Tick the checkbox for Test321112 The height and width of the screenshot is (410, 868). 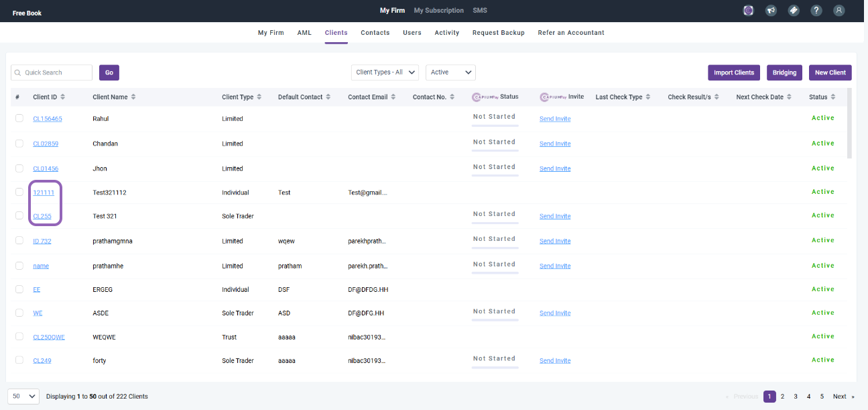[x=19, y=192]
